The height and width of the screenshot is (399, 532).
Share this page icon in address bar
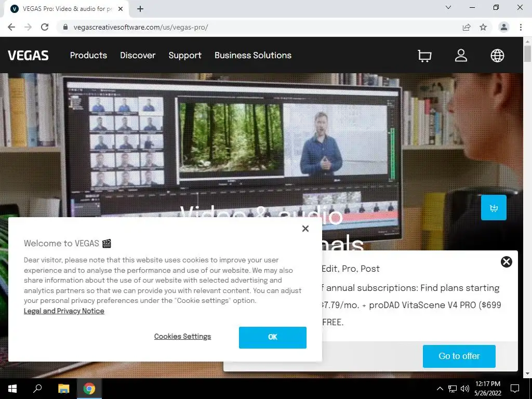click(x=467, y=27)
